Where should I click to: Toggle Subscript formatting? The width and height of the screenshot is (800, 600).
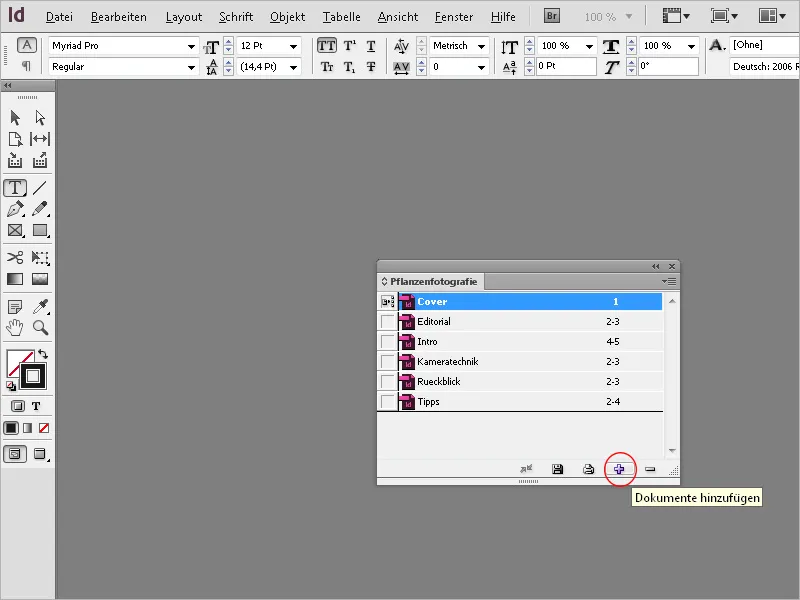coord(349,67)
